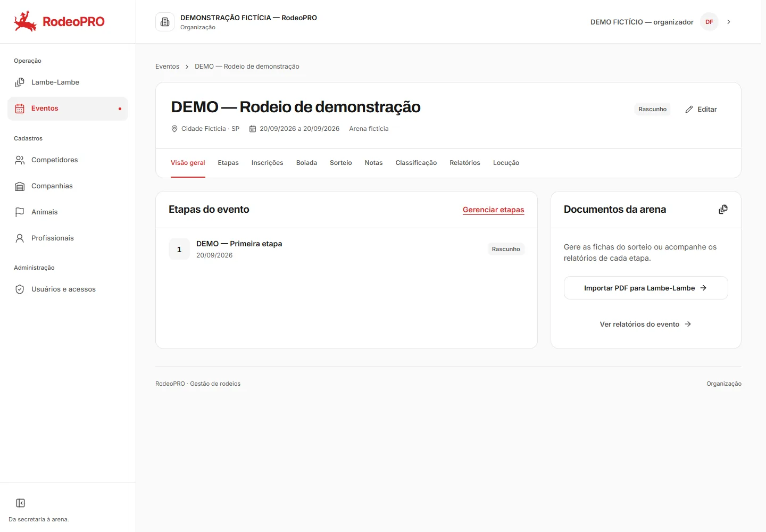
Task: Click the stage number 1 badge
Action: [179, 249]
